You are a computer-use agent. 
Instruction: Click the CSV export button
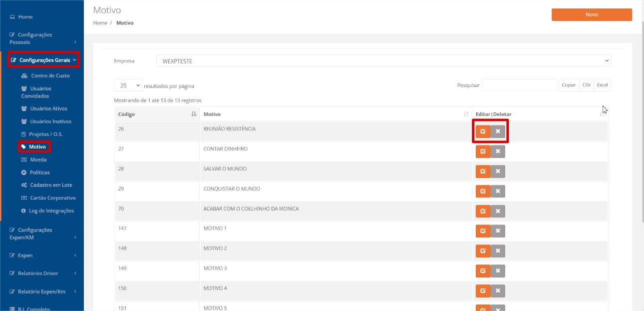(x=587, y=85)
